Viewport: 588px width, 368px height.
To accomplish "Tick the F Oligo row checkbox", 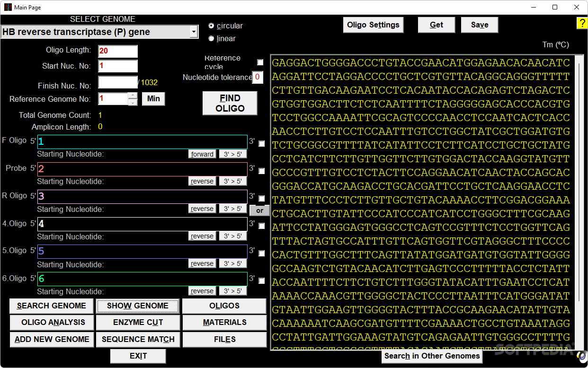I will coord(262,143).
